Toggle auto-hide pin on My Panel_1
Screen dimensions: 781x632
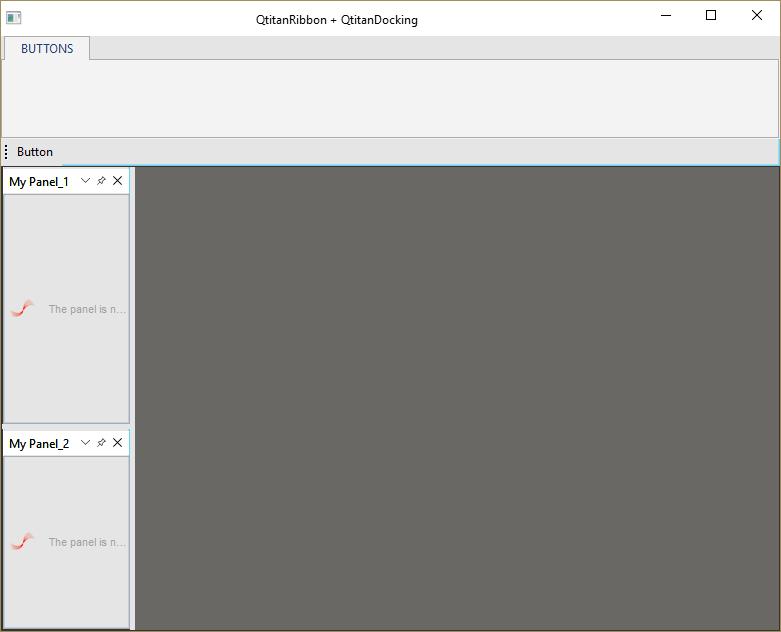(x=101, y=180)
